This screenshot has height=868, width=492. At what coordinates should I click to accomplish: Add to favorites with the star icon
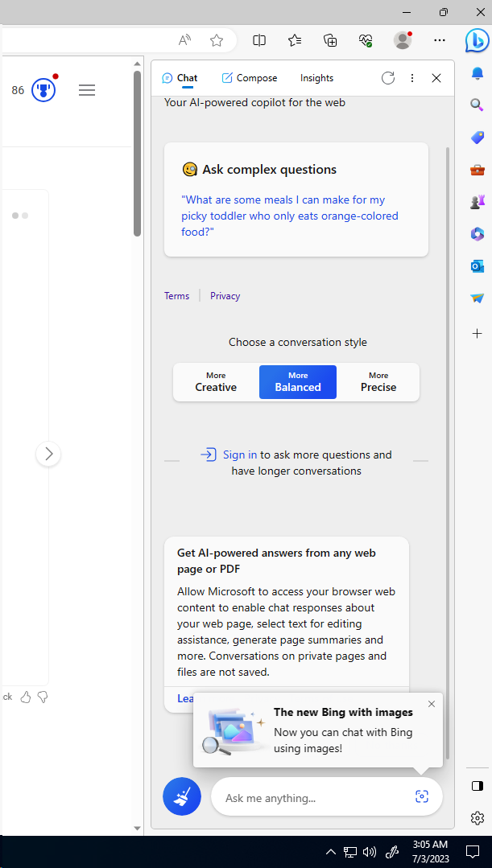point(217,40)
